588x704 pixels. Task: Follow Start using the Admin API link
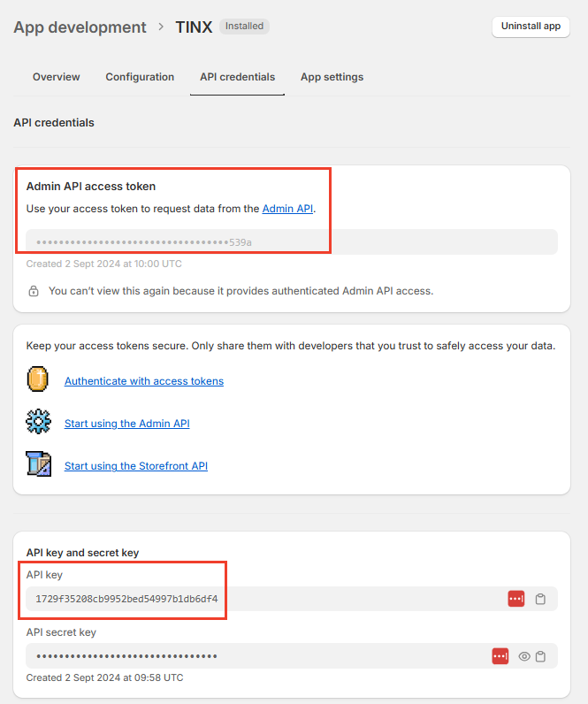click(x=127, y=424)
